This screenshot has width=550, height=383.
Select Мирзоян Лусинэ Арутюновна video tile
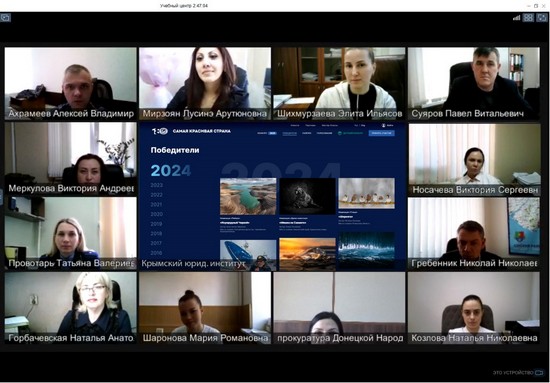tap(205, 83)
